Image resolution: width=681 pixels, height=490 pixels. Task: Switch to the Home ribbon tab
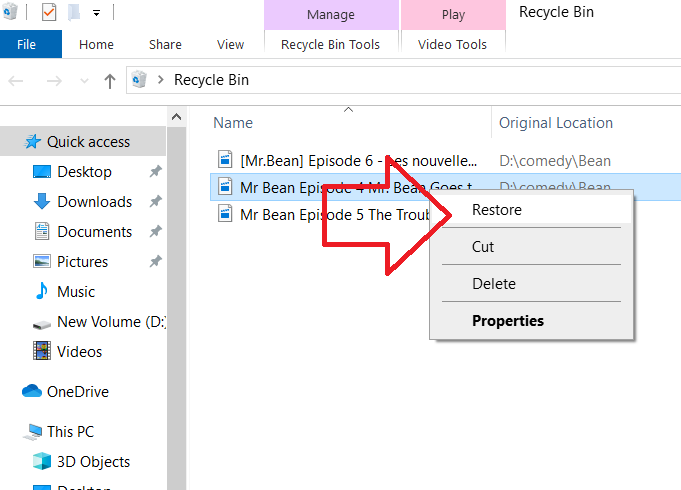pos(96,44)
